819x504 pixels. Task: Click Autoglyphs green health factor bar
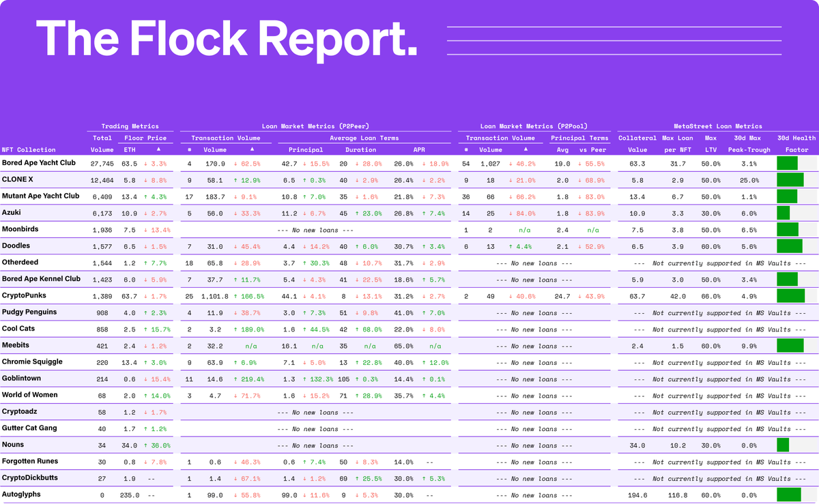(x=789, y=494)
